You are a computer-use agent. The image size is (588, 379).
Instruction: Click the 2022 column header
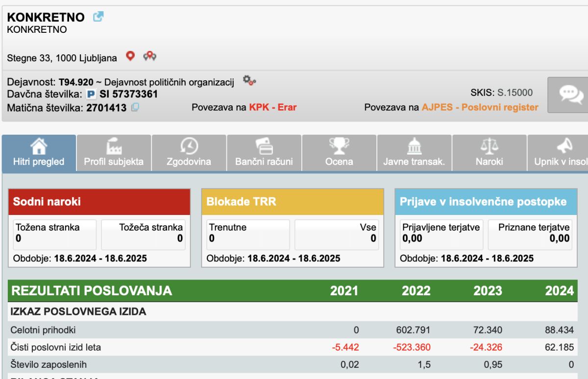pos(416,291)
